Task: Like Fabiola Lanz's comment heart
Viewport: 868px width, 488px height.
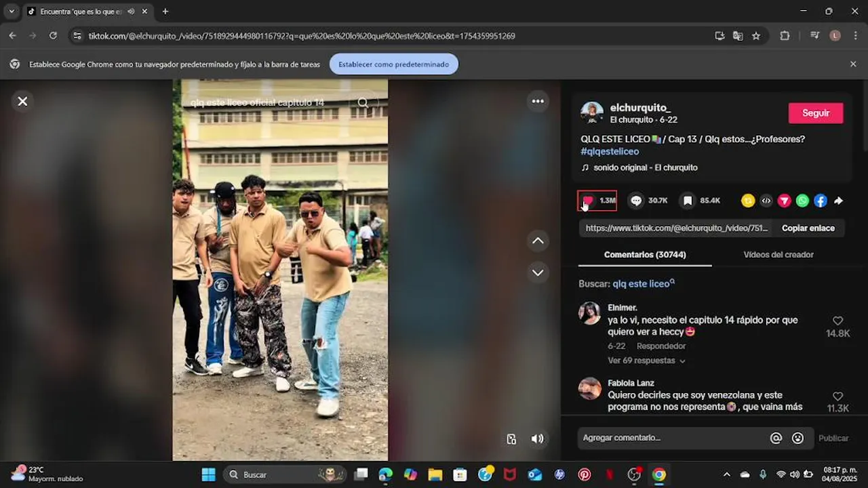Action: (x=837, y=396)
